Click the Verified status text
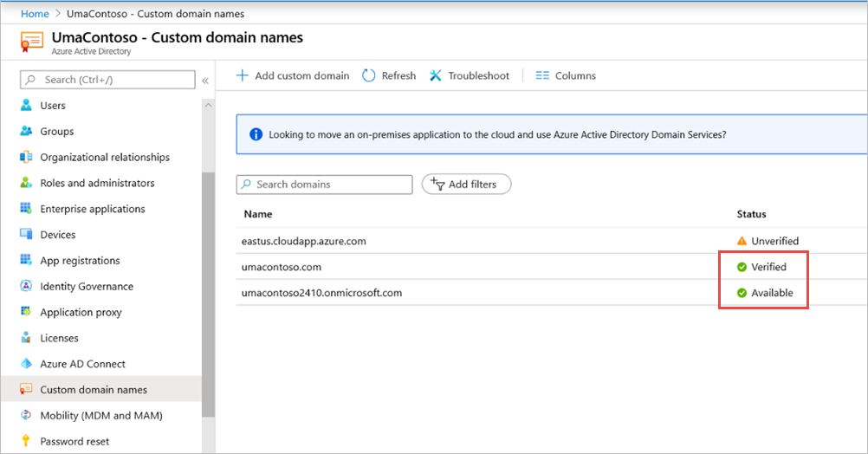Viewport: 868px width, 454px height. [x=768, y=267]
